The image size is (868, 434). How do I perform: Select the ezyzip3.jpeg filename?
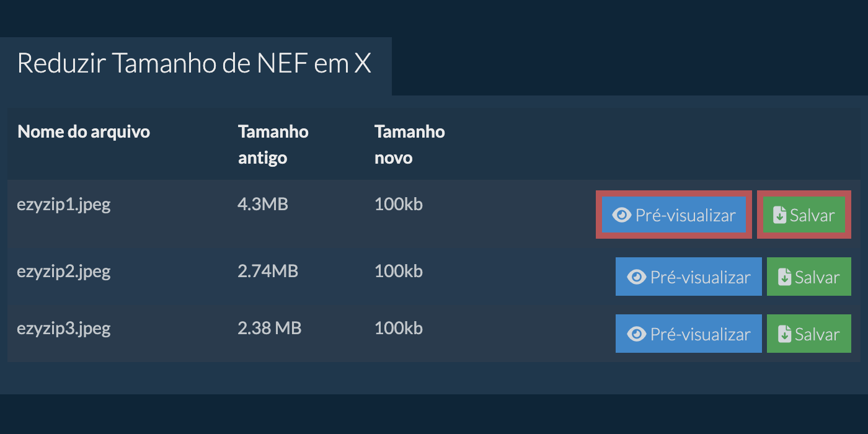(64, 328)
